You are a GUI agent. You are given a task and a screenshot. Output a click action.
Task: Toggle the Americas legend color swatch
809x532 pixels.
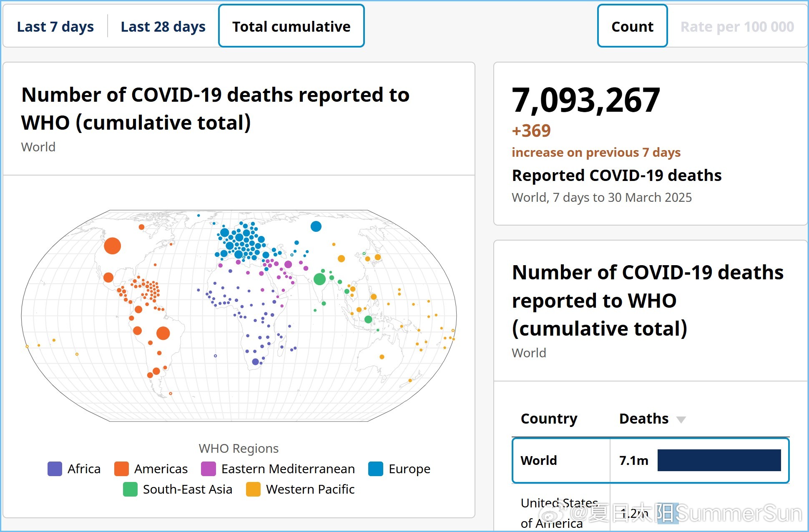coord(121,469)
